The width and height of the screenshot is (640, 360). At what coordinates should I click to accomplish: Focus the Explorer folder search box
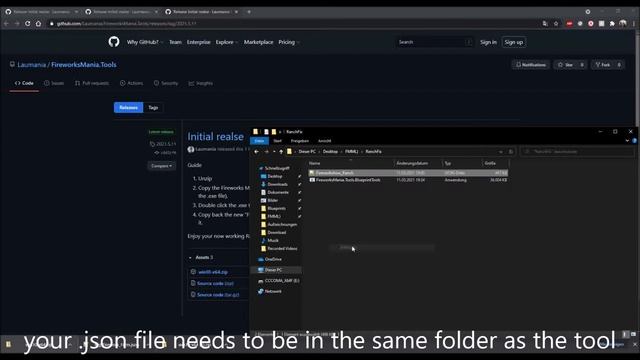(x=578, y=151)
